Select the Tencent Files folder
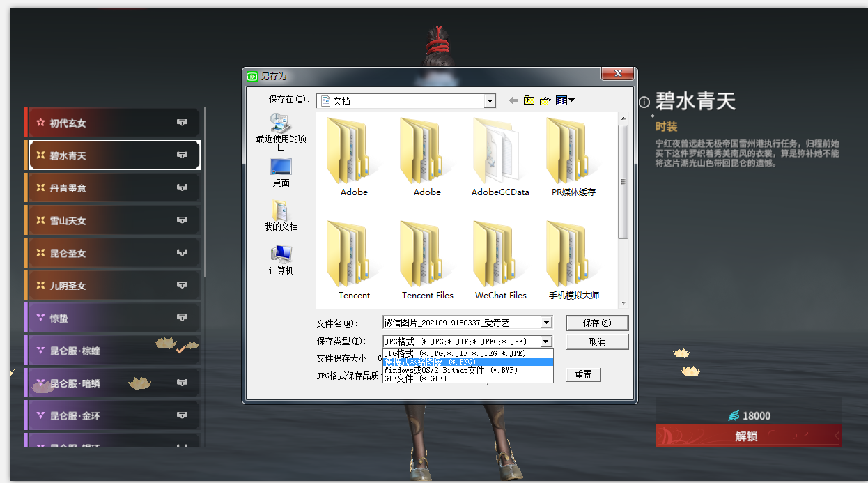Viewport: 868px width, 483px height. click(x=427, y=260)
